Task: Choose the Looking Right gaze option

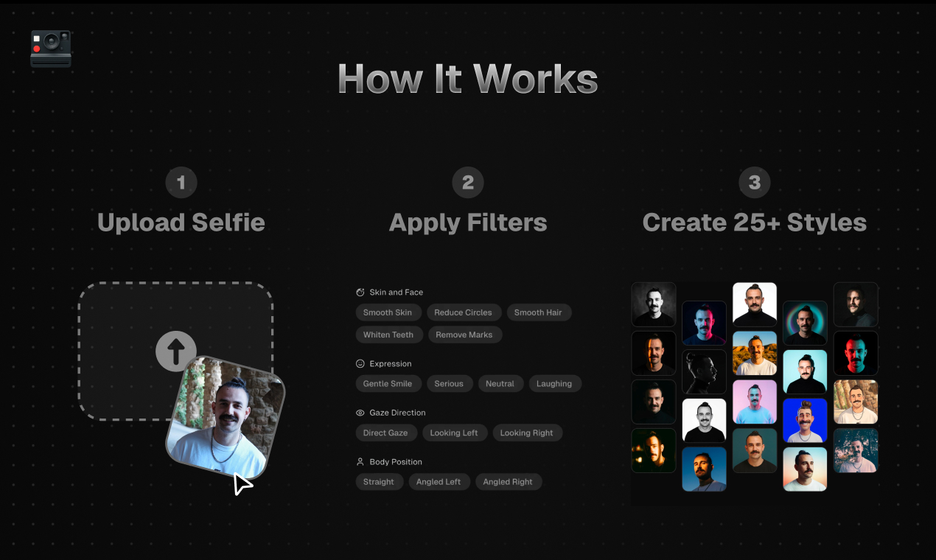Action: pyautogui.click(x=527, y=433)
